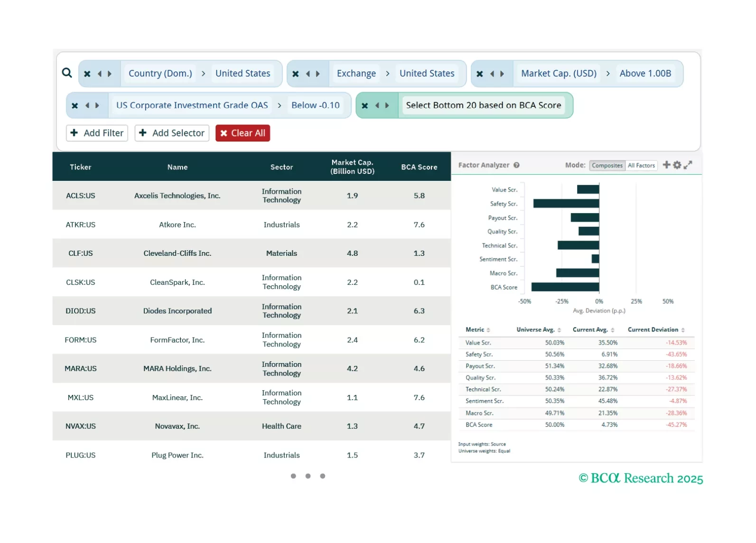
Task: Switch mode to All Factors
Action: pyautogui.click(x=641, y=166)
